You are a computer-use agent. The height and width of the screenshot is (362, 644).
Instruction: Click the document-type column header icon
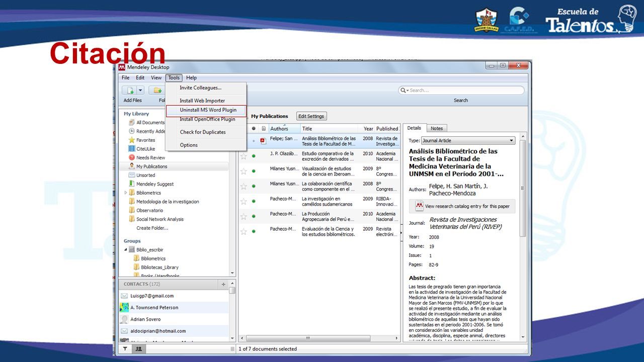(x=263, y=129)
